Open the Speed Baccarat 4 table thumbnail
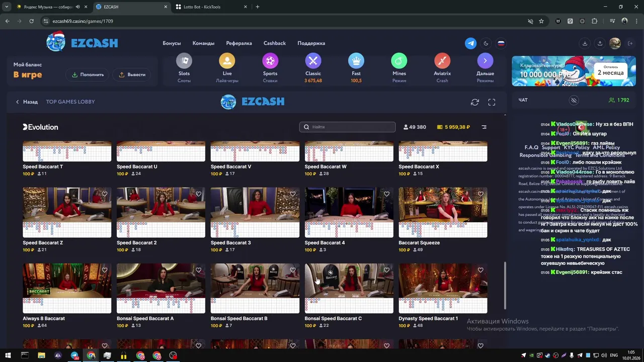Screen dimensions: 644x362 (349, 212)
